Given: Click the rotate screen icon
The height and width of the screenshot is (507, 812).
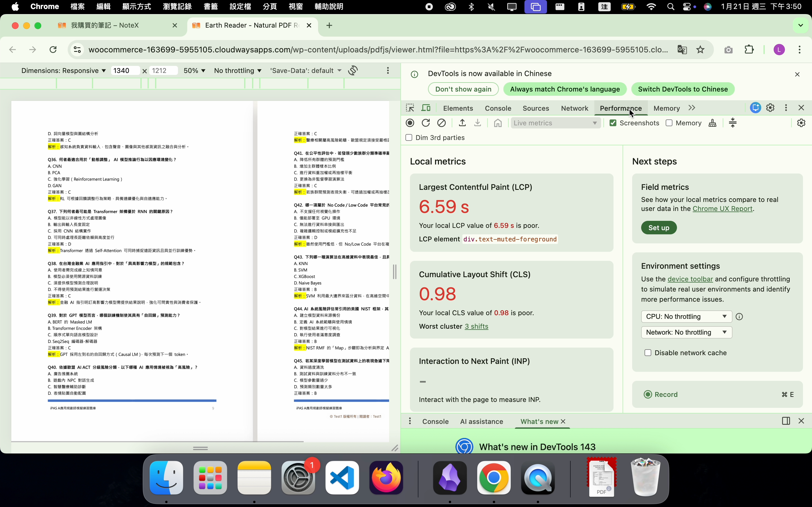Looking at the screenshot, I should [x=353, y=70].
